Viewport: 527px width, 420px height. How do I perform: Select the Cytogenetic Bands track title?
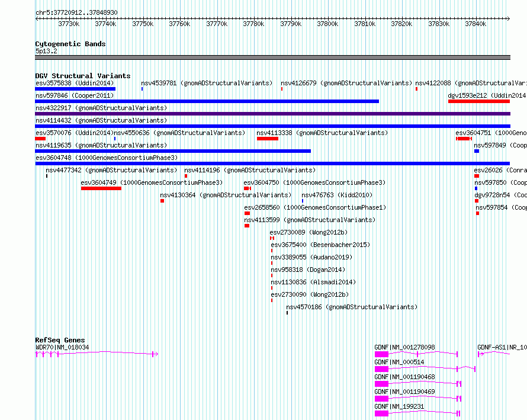pos(70,44)
